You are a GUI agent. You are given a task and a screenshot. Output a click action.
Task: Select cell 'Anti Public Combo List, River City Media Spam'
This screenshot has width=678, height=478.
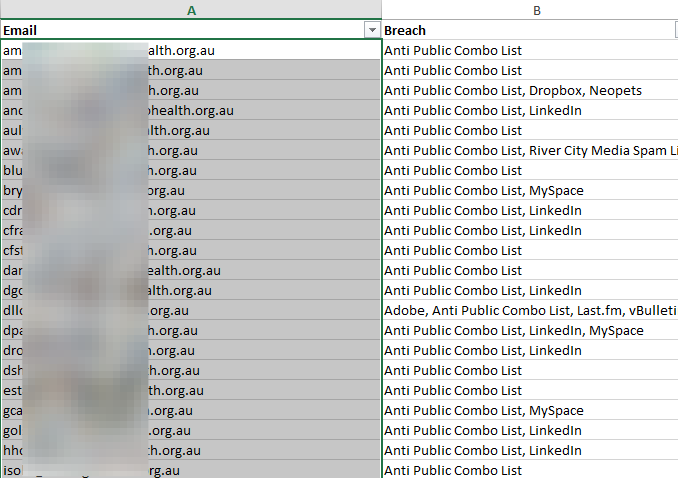tap(530, 151)
